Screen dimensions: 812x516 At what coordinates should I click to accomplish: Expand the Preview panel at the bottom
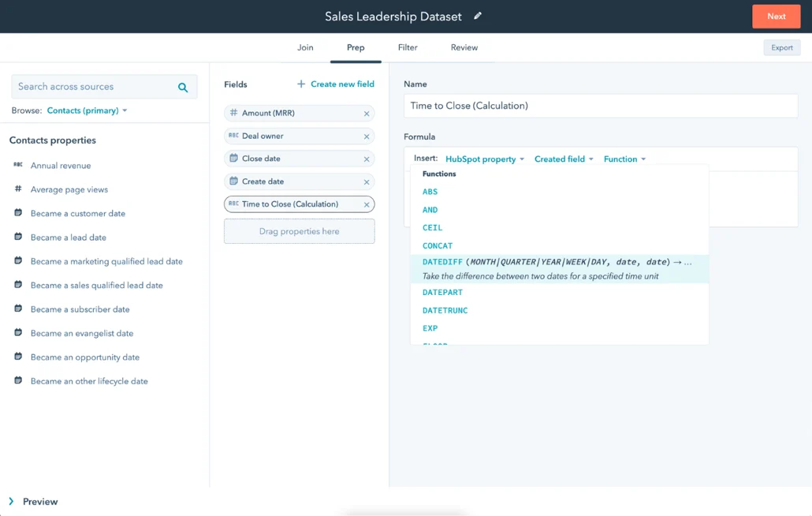(x=32, y=501)
